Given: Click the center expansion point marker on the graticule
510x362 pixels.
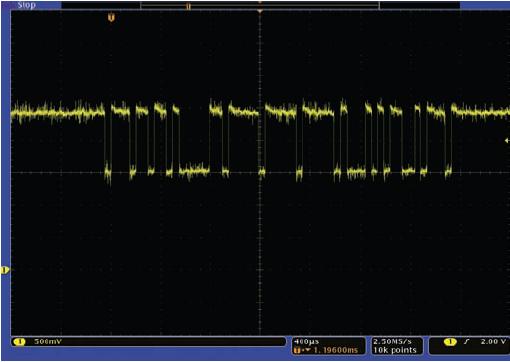Looking at the screenshot, I should pos(260,11).
